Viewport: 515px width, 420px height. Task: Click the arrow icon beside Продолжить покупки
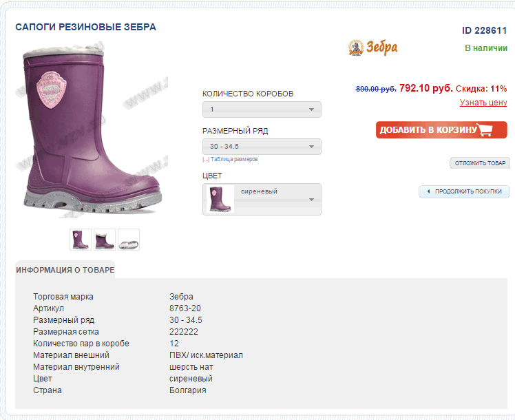tap(428, 191)
